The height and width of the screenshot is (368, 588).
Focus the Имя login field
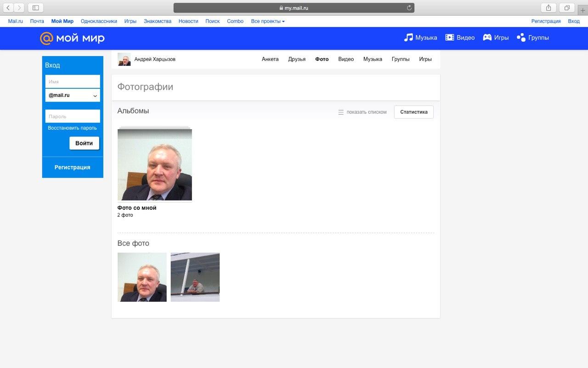[73, 81]
